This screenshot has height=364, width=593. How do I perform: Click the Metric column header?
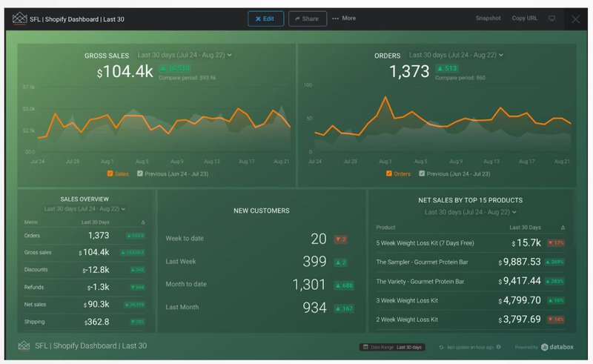pyautogui.click(x=31, y=222)
